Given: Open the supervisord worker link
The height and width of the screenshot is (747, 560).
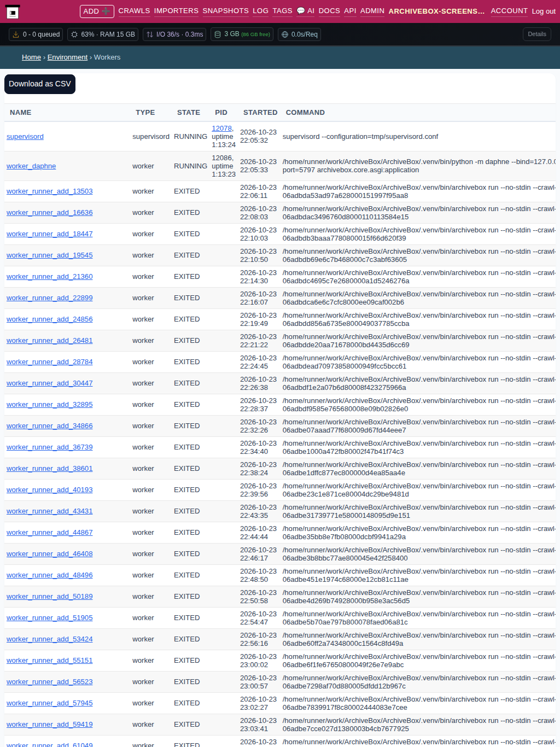Looking at the screenshot, I should point(25,137).
